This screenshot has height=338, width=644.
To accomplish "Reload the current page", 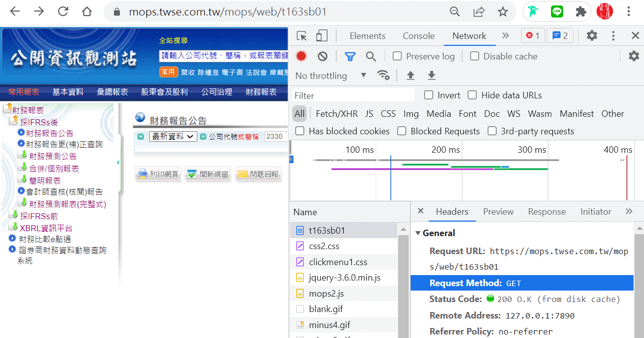I will (63, 11).
